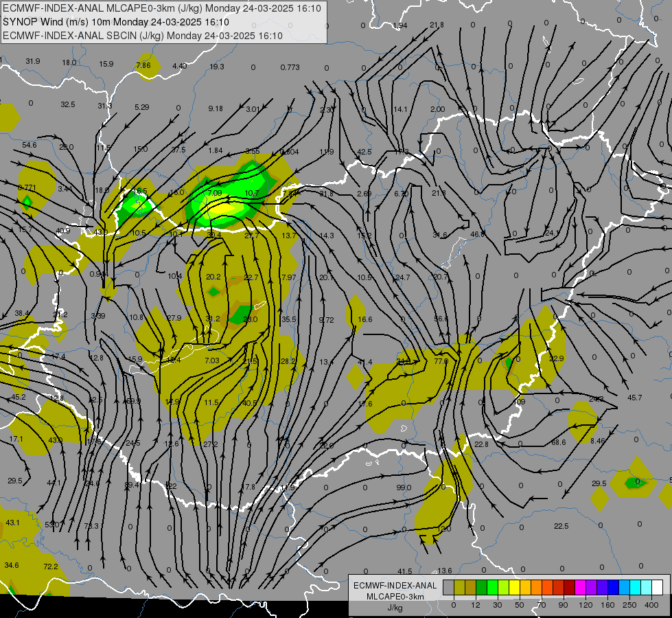Click the legend tick label 12

click(x=475, y=605)
